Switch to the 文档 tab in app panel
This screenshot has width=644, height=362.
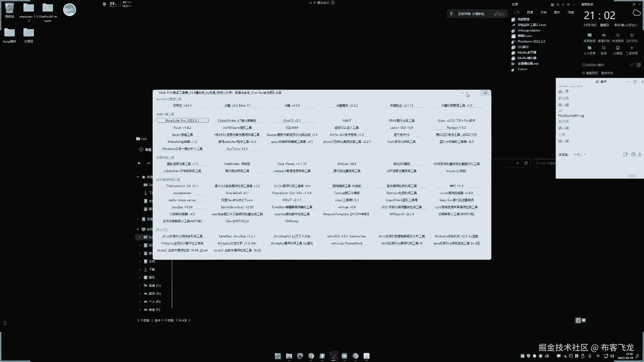(x=543, y=12)
